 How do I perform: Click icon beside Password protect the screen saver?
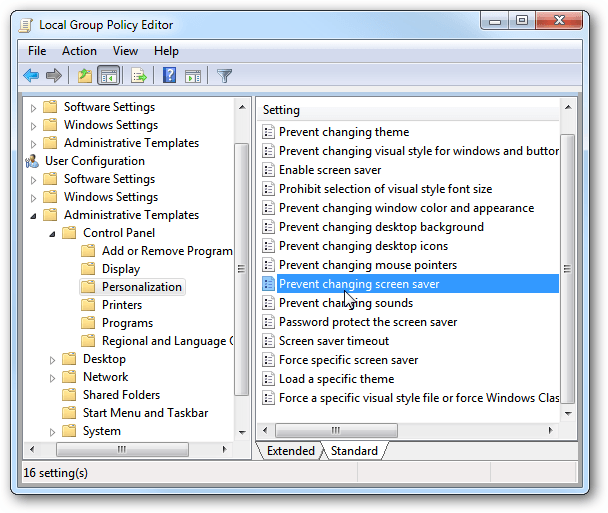tap(268, 322)
